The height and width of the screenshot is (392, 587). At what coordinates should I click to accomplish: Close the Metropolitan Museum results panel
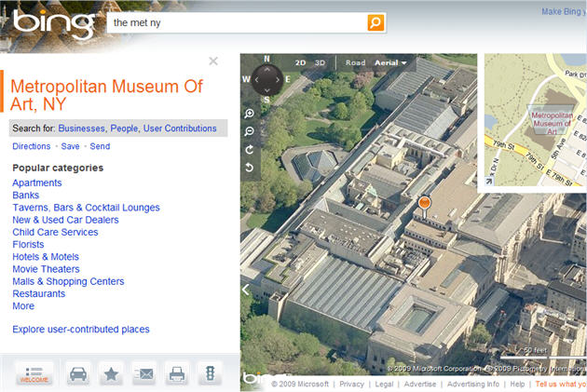213,61
